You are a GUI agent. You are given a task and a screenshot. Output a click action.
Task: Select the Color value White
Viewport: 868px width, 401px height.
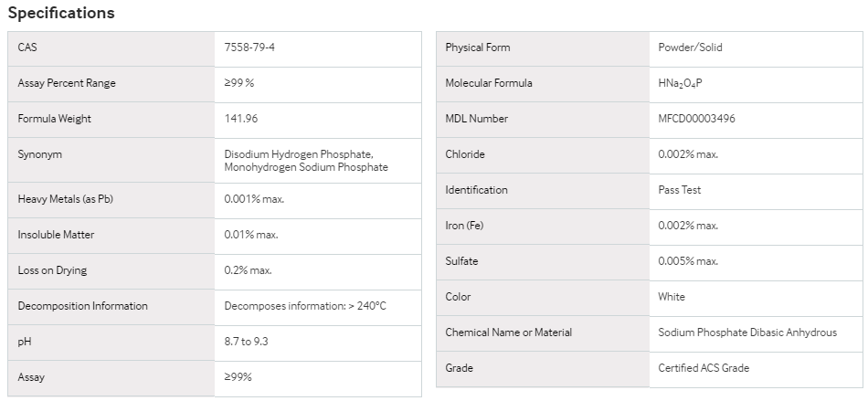tap(672, 297)
